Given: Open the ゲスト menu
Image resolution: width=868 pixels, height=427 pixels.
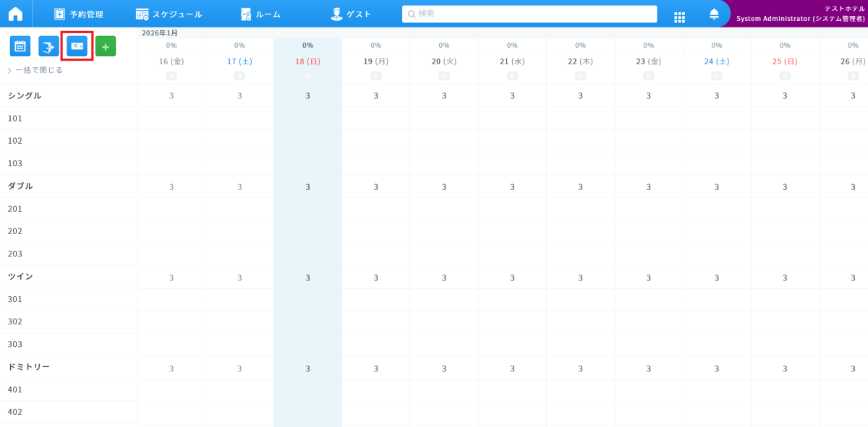Looking at the screenshot, I should [351, 14].
